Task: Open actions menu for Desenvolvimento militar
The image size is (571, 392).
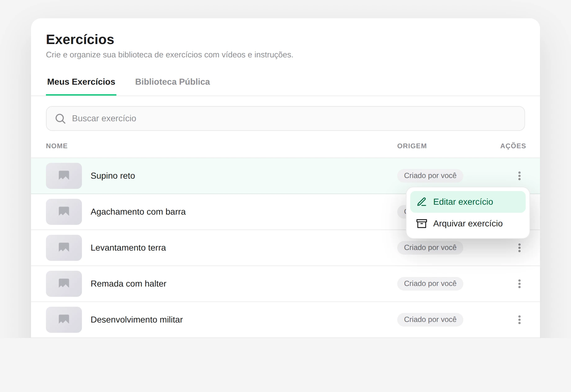Action: (519, 320)
